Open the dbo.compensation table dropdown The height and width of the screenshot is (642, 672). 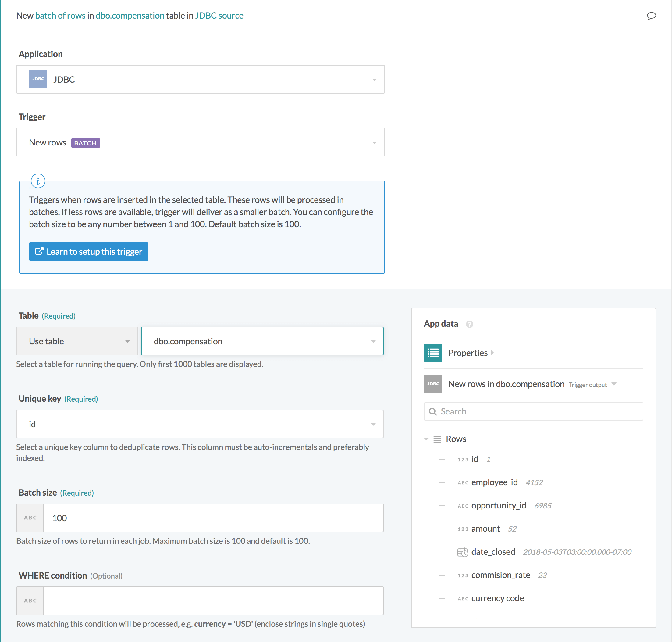pyautogui.click(x=373, y=341)
